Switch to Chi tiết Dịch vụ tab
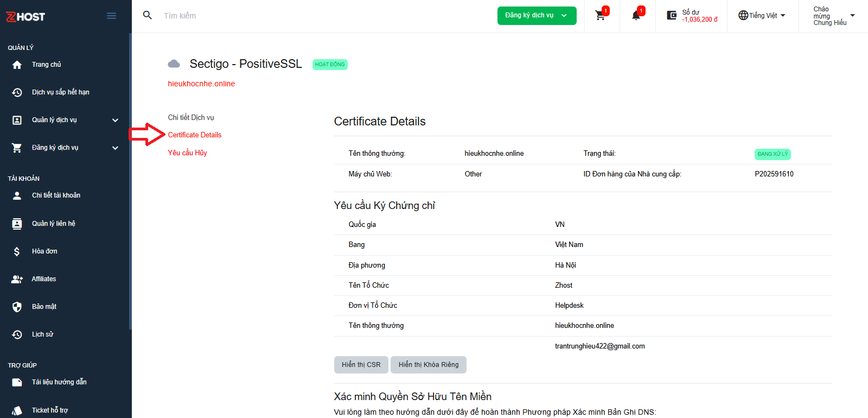The height and width of the screenshot is (418, 868). pos(191,117)
